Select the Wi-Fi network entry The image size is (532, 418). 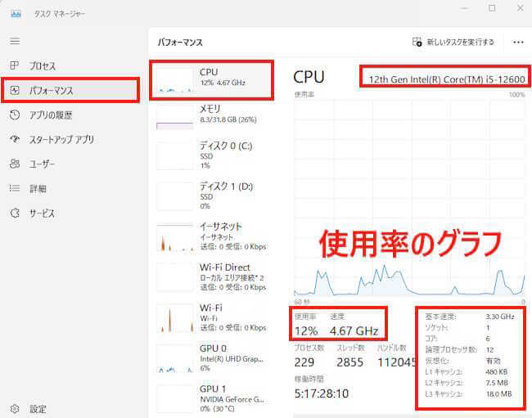pos(211,318)
